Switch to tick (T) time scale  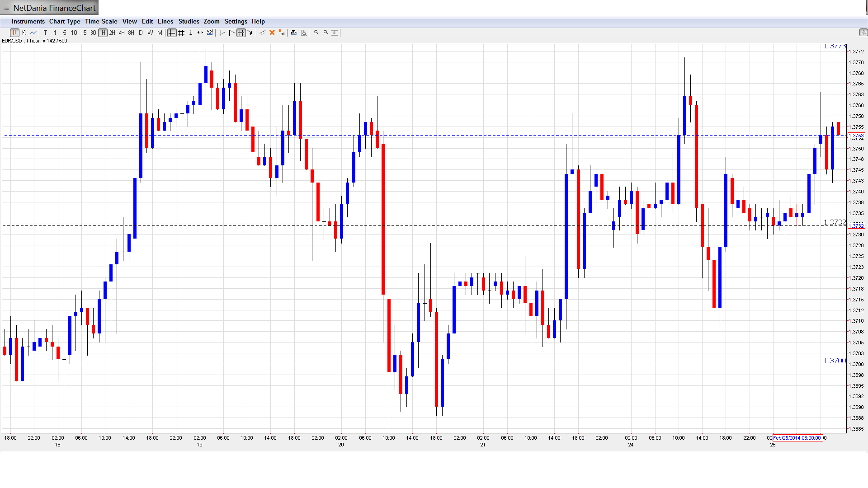[45, 33]
